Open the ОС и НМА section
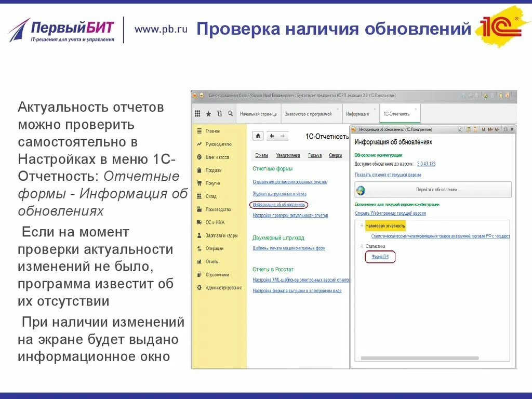The width and height of the screenshot is (532, 399). [x=215, y=222]
